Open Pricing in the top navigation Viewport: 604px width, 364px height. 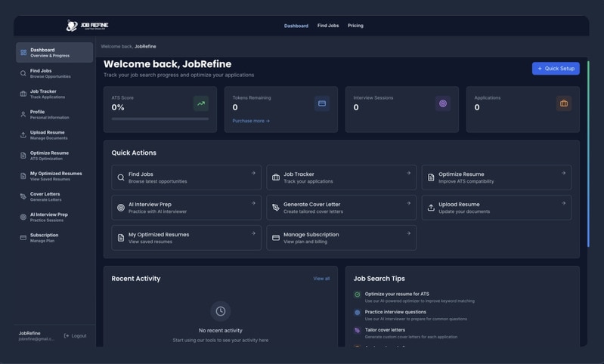(355, 26)
